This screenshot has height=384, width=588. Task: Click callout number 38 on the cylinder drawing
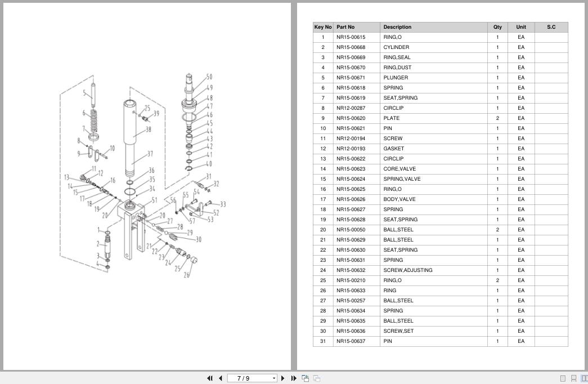coord(148,129)
